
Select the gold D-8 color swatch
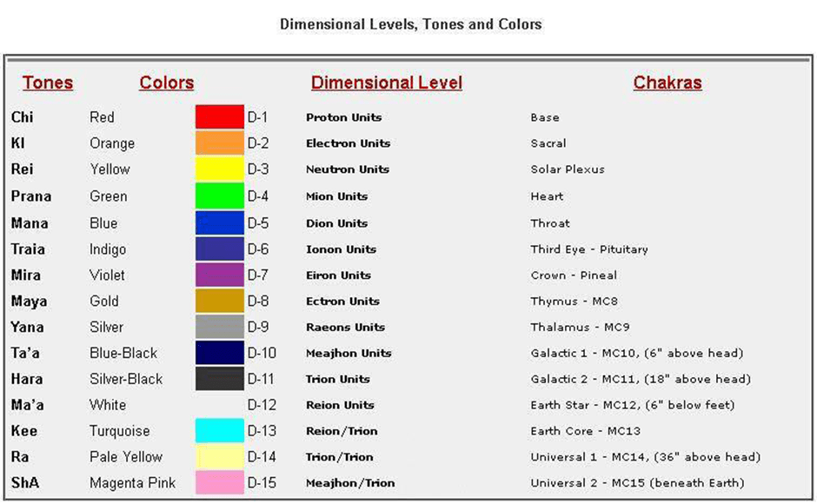pyautogui.click(x=219, y=302)
